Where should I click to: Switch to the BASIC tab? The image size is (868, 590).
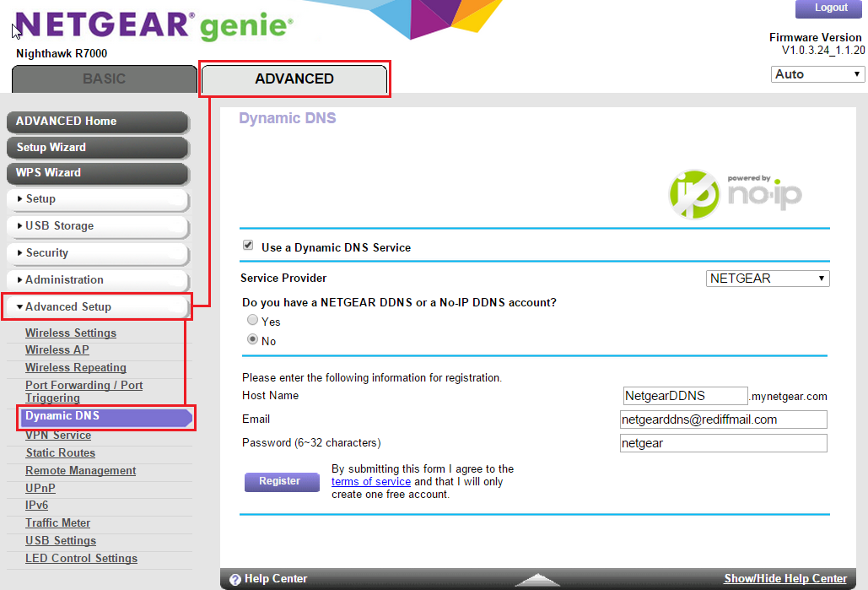pyautogui.click(x=104, y=78)
